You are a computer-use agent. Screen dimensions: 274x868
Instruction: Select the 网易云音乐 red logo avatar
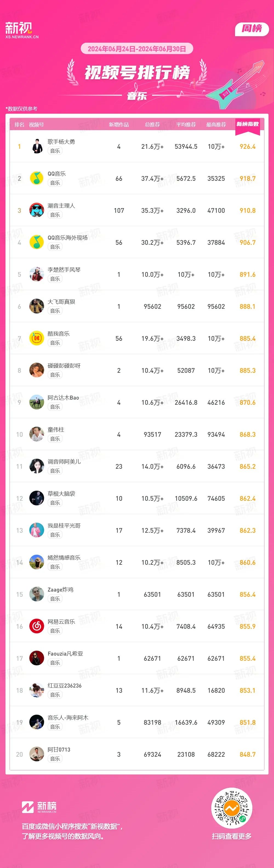click(x=37, y=627)
